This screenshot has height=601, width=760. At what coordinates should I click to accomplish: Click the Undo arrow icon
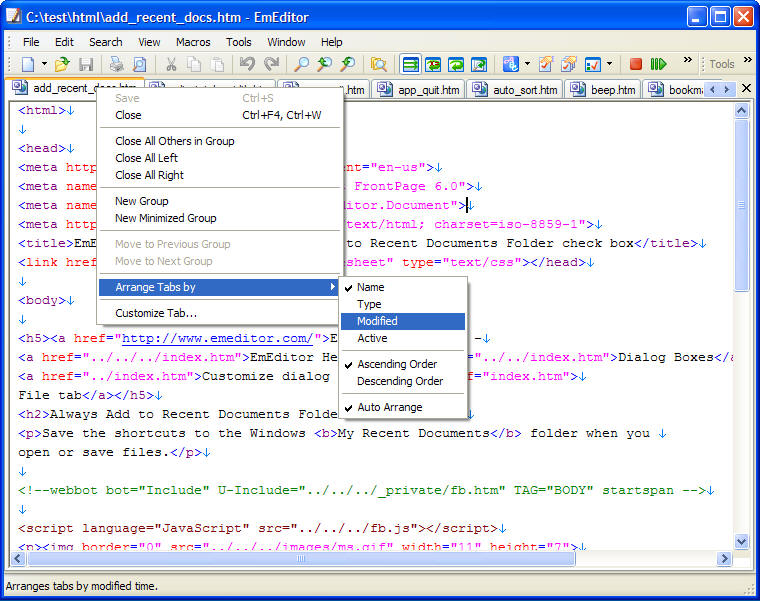pos(247,64)
